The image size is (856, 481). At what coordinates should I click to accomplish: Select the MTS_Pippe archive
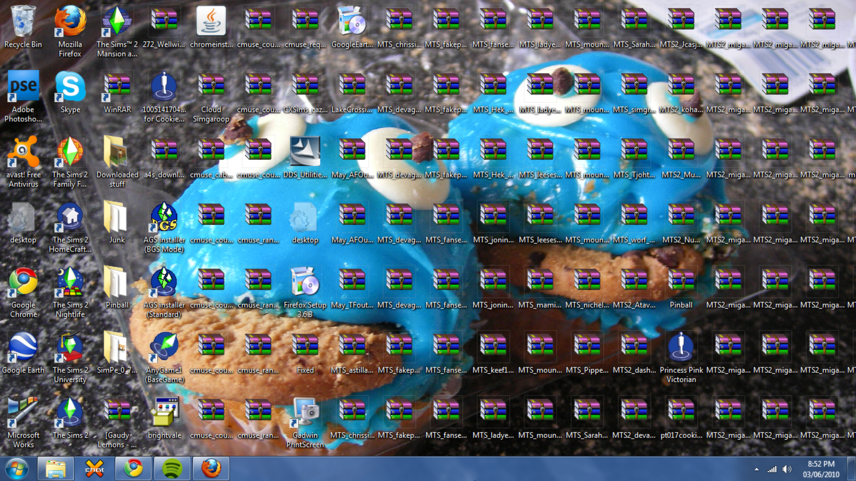tap(586, 352)
